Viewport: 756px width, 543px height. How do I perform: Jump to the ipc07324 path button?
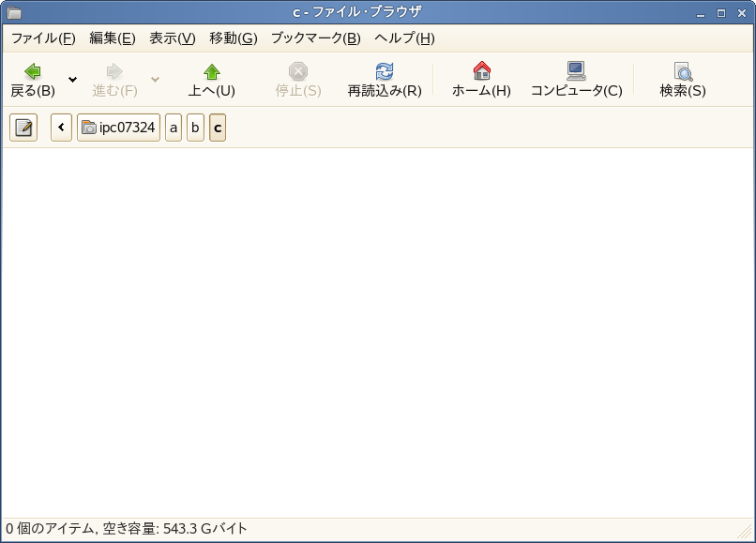118,128
